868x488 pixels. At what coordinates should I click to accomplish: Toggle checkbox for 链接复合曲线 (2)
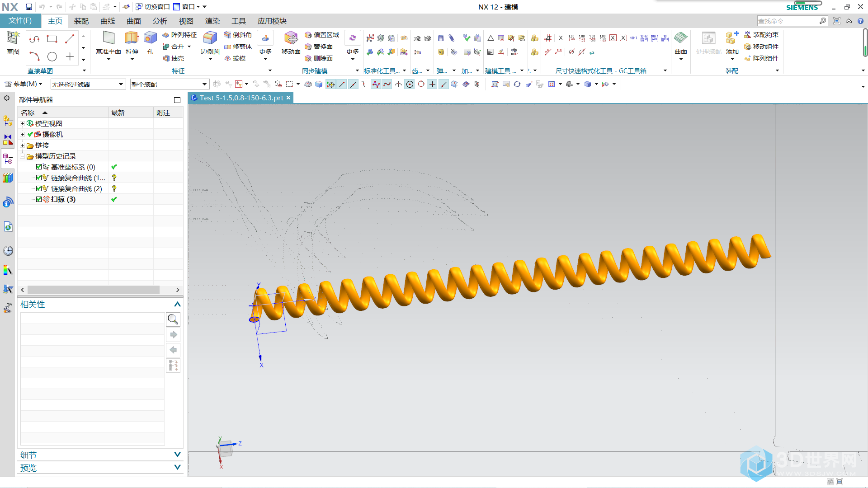click(39, 188)
